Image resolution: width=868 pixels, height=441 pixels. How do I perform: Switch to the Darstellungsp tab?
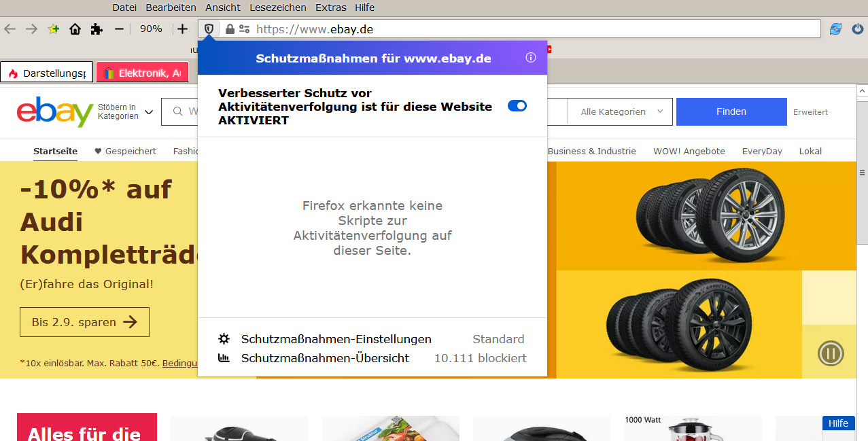click(47, 73)
